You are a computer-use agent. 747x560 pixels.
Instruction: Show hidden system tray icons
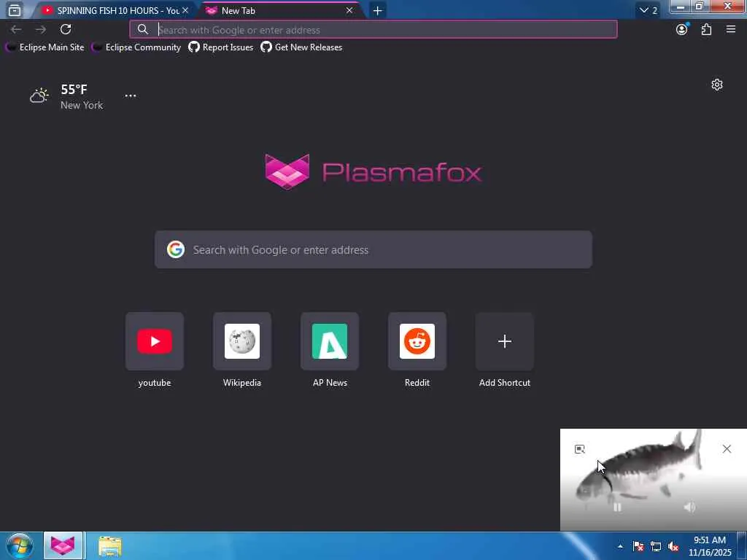[x=620, y=546]
